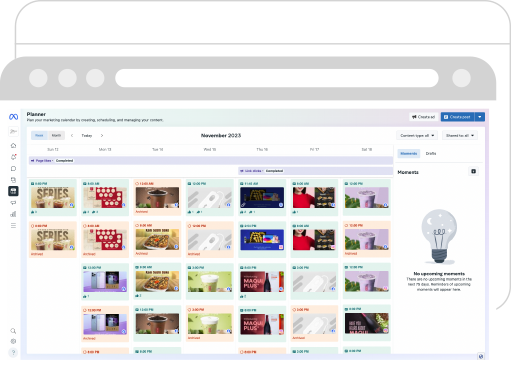Select the Moments tab
Image resolution: width=511 pixels, height=369 pixels.
[x=409, y=153]
